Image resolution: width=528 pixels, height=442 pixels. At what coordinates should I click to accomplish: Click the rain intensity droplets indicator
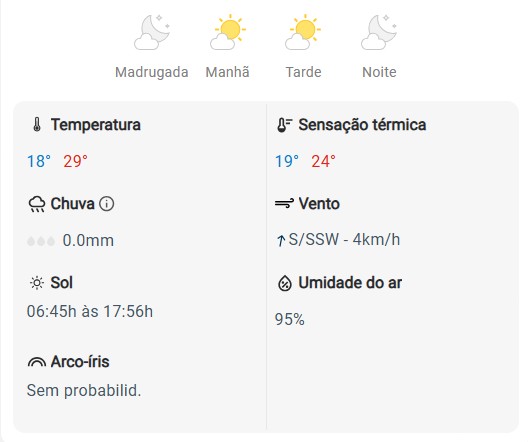(41, 241)
